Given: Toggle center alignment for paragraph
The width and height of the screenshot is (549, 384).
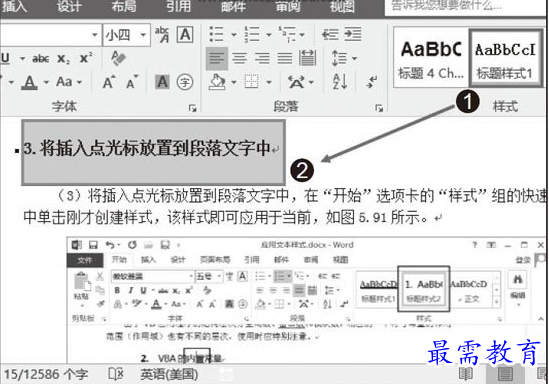Looking at the screenshot, I should pos(239,58).
